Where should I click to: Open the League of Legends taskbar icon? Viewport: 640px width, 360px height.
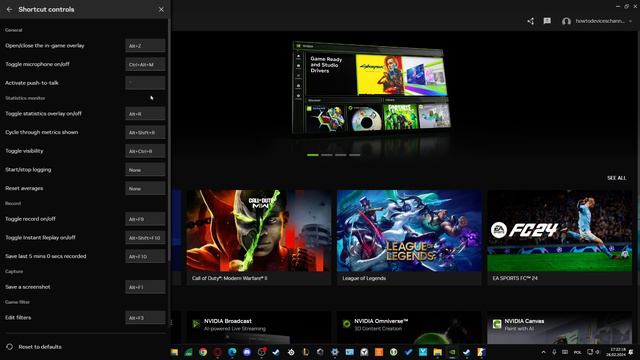pos(306,352)
